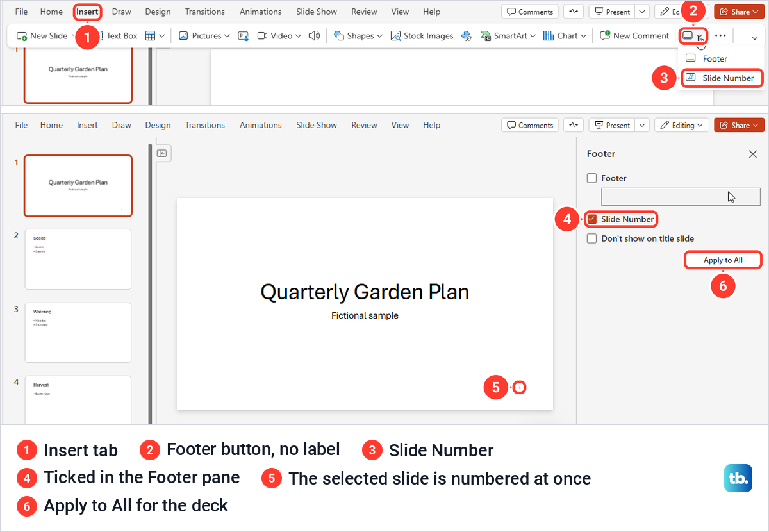Open the More options ellipsis in the ribbon
Viewport: 769px width, 532px height.
[x=720, y=36]
